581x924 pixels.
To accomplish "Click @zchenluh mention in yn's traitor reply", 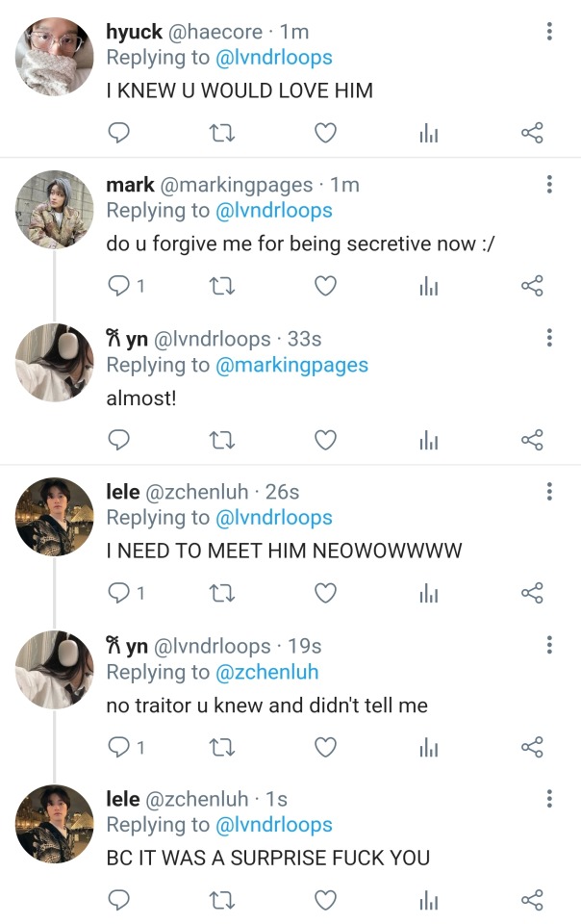I will (x=266, y=672).
